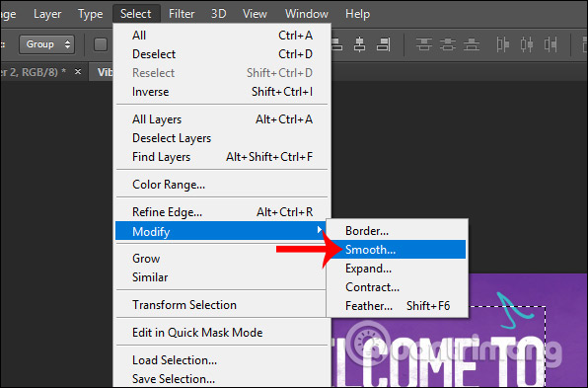Open the Layer menu
This screenshot has width=588, height=388.
click(x=47, y=14)
